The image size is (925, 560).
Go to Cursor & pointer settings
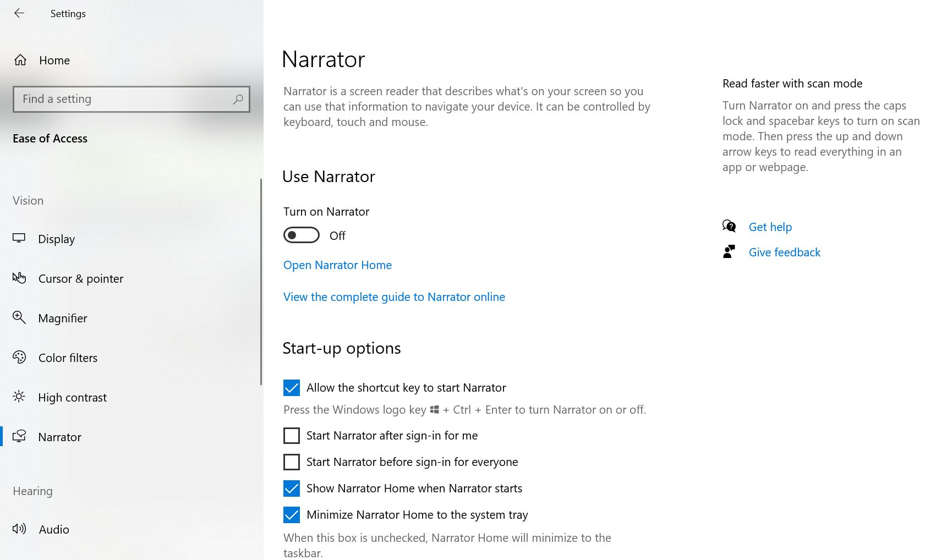131,278
